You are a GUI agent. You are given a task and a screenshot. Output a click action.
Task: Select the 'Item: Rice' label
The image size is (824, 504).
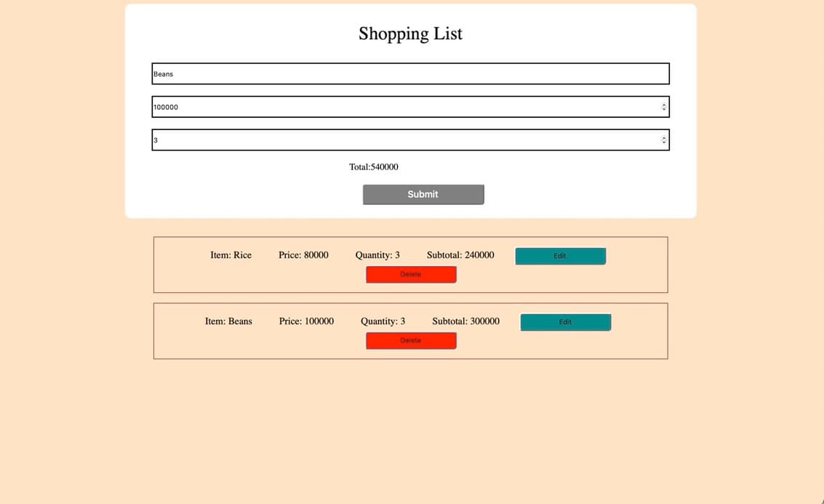click(x=231, y=255)
